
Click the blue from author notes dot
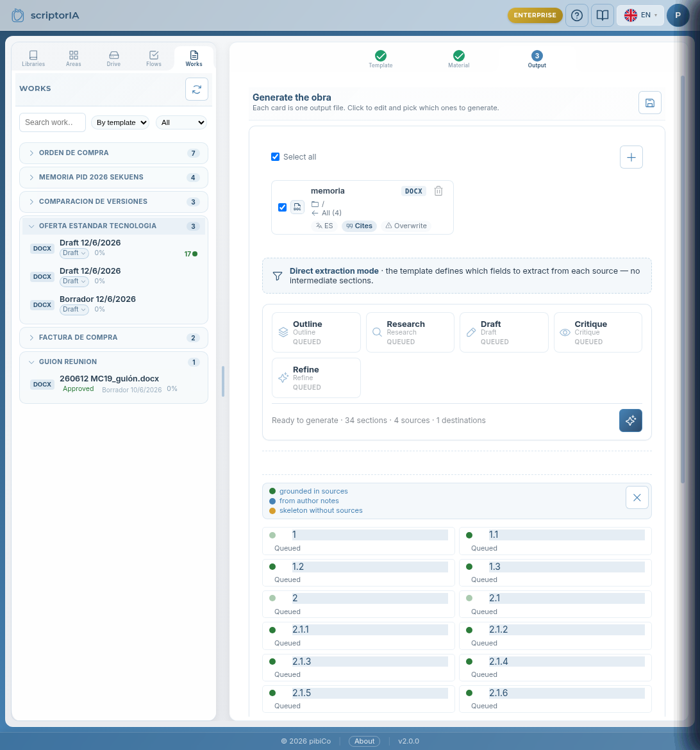point(272,501)
